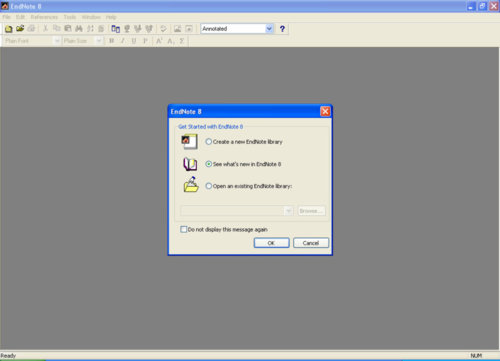
Task: Open the Window menu
Action: (91, 17)
